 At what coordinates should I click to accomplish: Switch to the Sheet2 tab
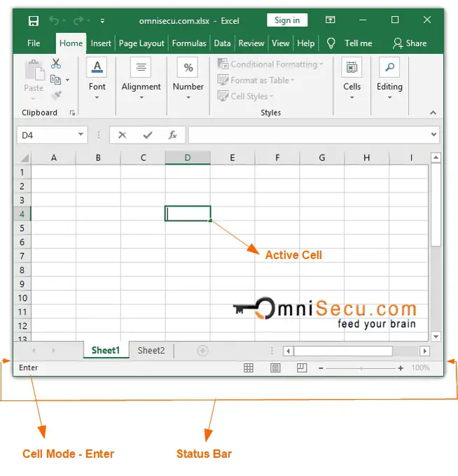tap(151, 351)
